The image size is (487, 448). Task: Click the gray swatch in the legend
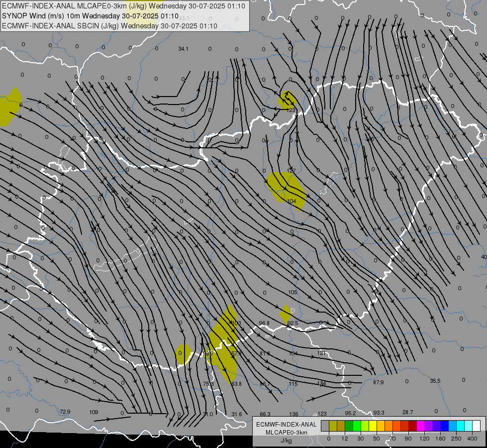(x=325, y=426)
